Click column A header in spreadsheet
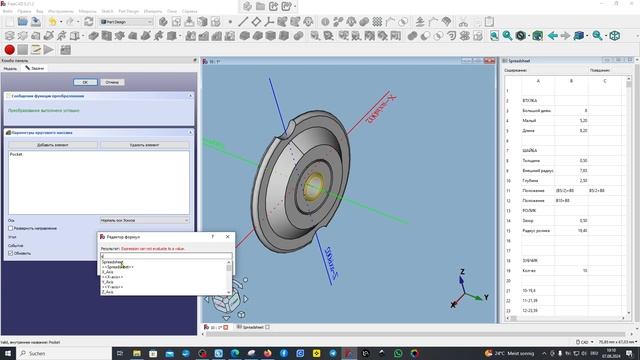The image size is (640, 360). (x=538, y=81)
